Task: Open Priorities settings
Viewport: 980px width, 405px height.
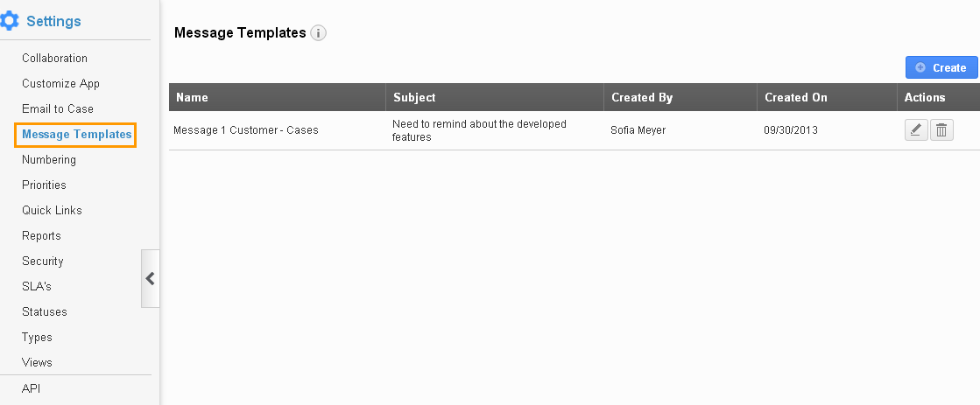Action: [x=44, y=185]
